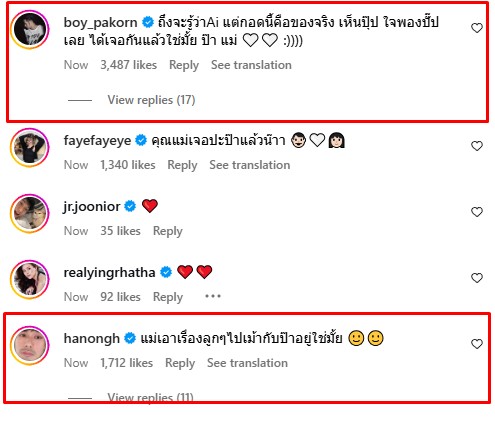Open the jr.joonior username link
Image resolution: width=495 pixels, height=423 pixels.
pyautogui.click(x=92, y=207)
